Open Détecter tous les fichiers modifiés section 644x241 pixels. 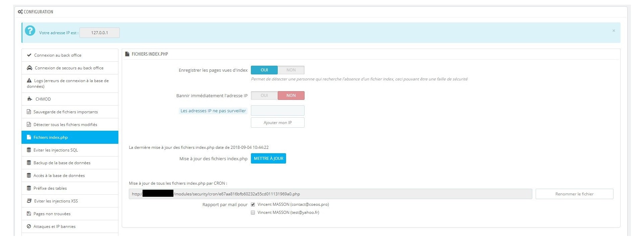click(x=65, y=125)
